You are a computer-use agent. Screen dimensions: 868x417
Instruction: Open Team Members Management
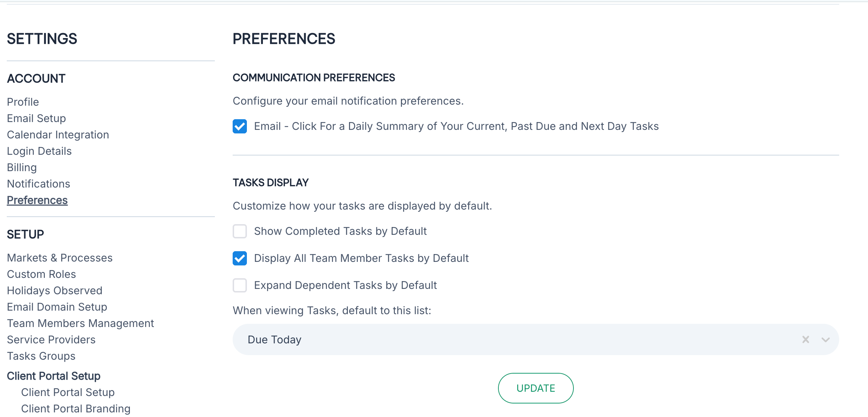pyautogui.click(x=80, y=323)
